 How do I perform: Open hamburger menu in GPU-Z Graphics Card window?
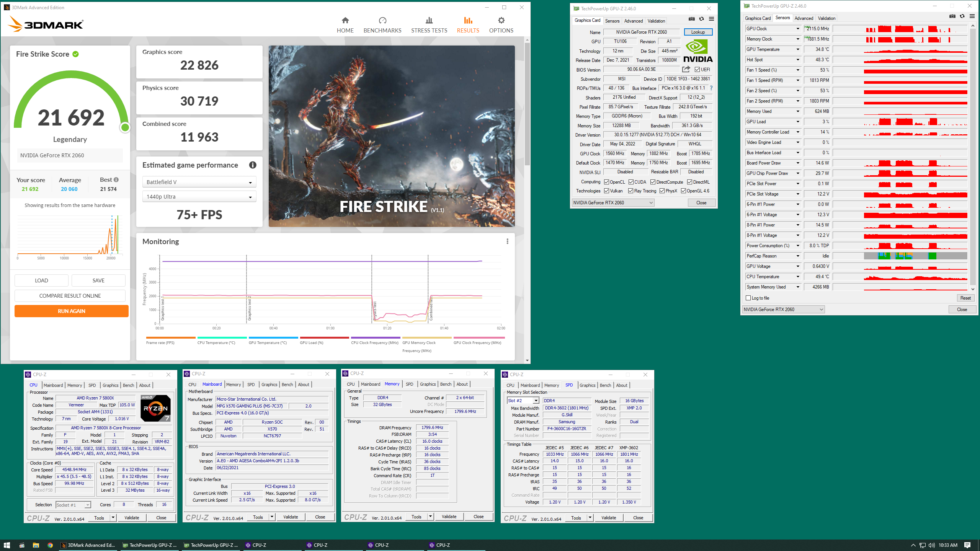pyautogui.click(x=711, y=19)
